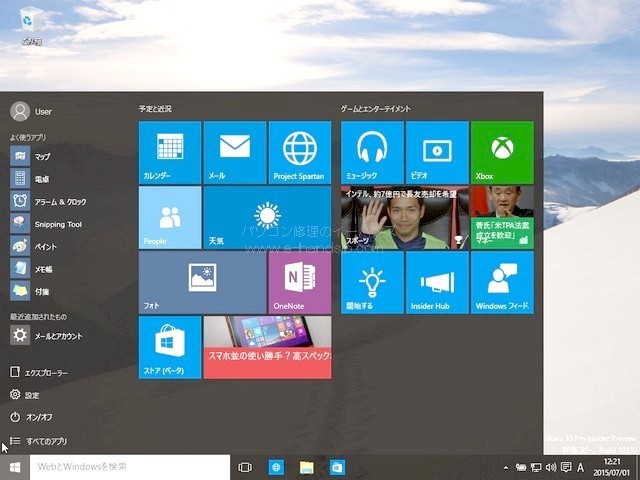
Task: Open File Explorer on the taskbar
Action: 307,467
